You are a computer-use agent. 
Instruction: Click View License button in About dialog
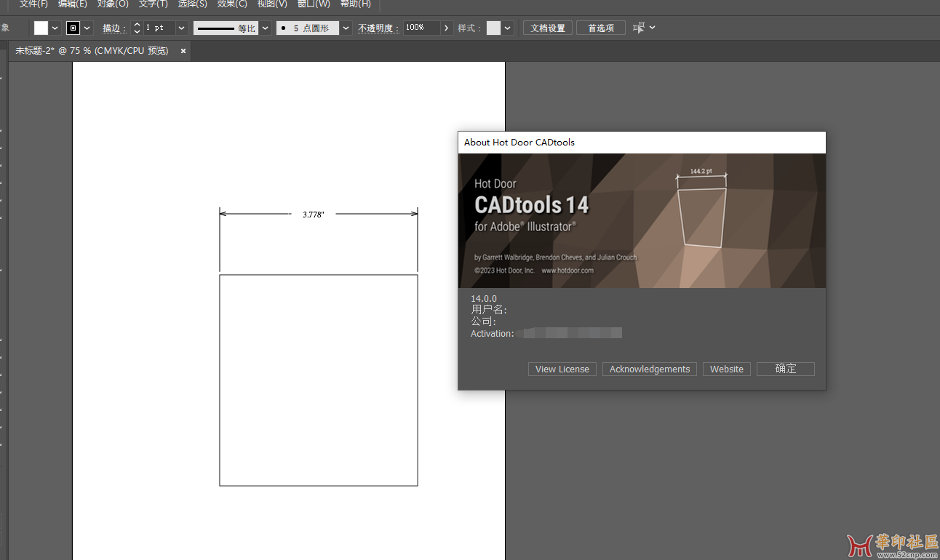[562, 369]
